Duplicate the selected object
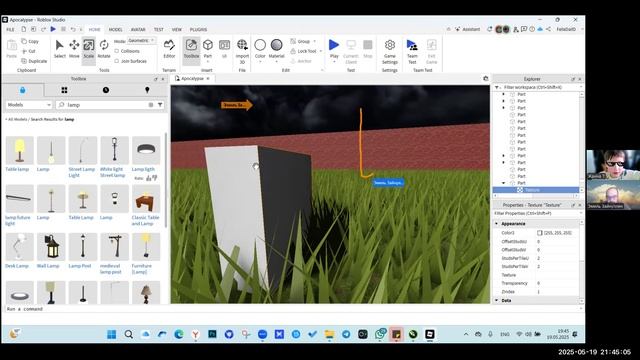 pyautogui.click(x=34, y=61)
